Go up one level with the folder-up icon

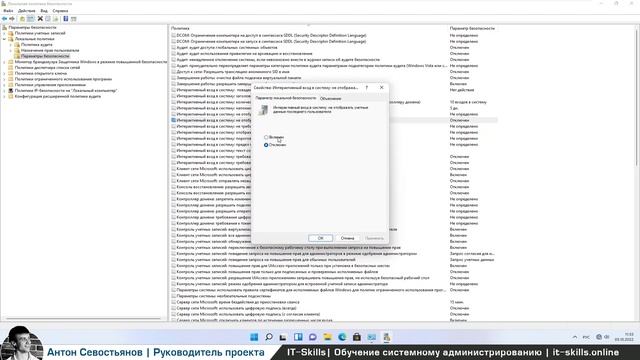click(x=22, y=19)
